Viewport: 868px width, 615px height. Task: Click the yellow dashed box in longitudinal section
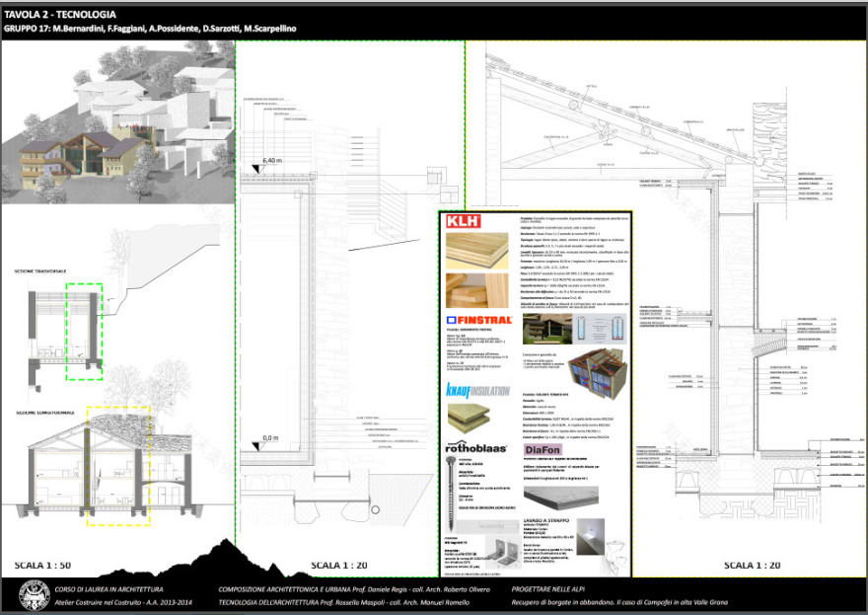coord(117,464)
